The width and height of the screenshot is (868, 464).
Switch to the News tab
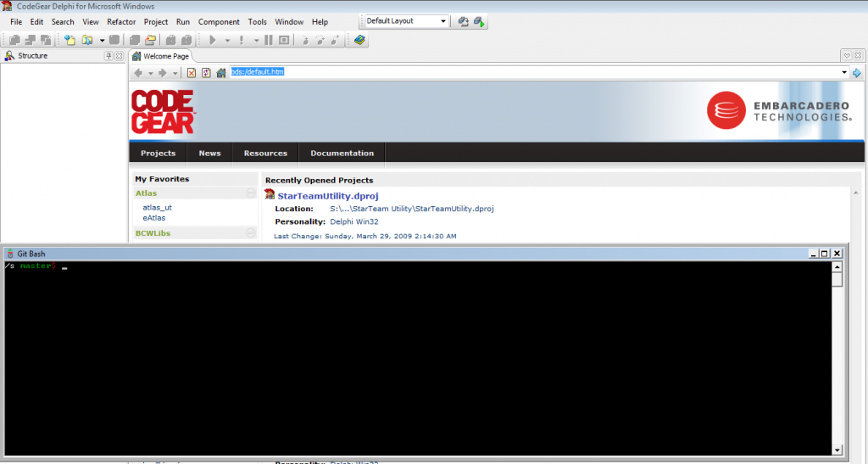210,153
